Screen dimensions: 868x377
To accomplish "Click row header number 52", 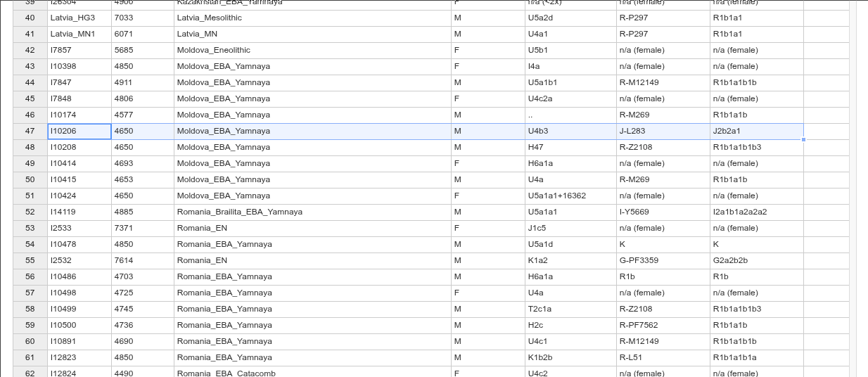I will click(30, 212).
